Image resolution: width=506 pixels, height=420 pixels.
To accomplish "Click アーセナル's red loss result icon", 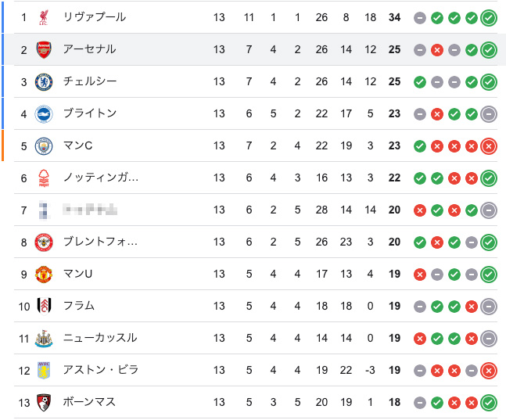I will [x=437, y=50].
